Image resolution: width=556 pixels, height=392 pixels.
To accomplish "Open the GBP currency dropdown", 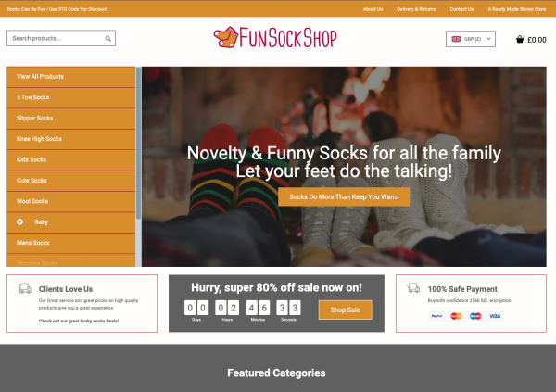I will pos(471,39).
